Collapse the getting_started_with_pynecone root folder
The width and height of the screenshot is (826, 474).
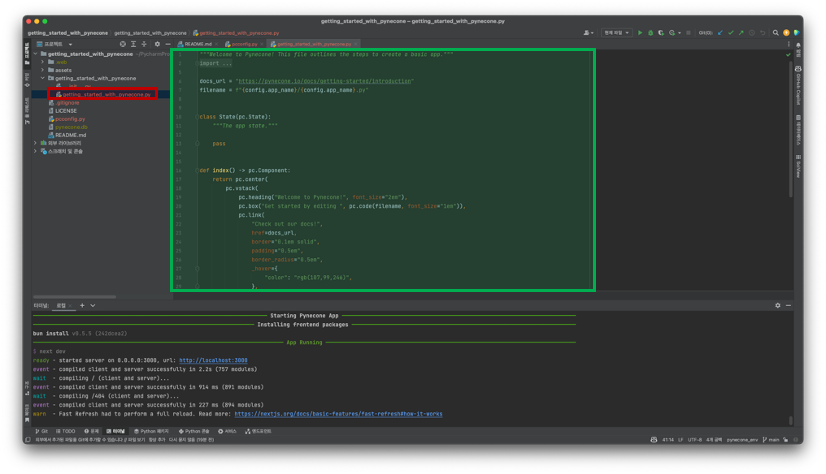(x=36, y=54)
